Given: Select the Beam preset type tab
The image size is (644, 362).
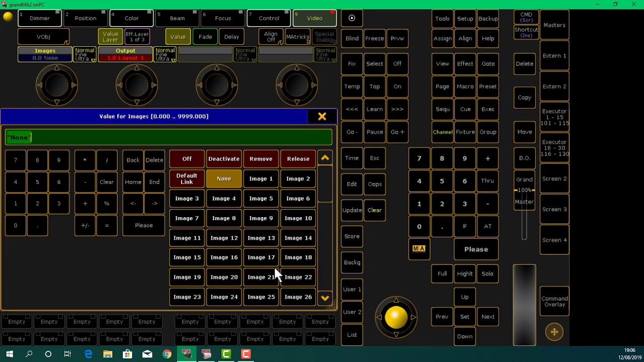Looking at the screenshot, I should tap(177, 18).
